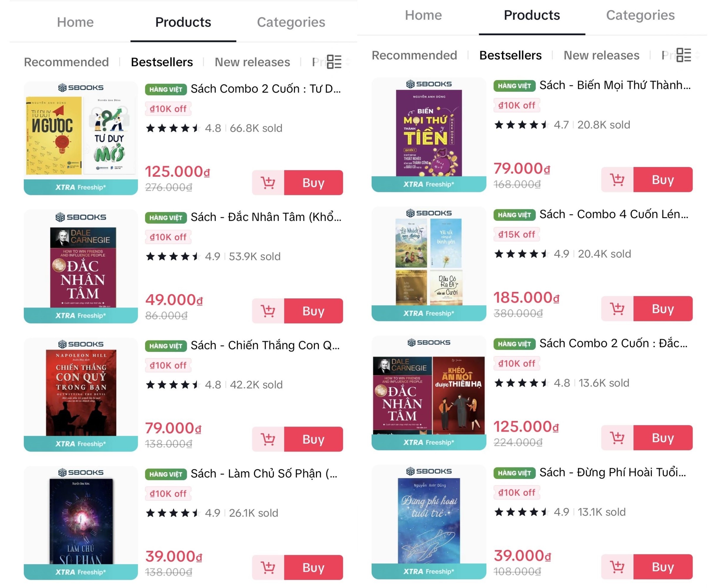Switch layout view in right panel
Viewport: 725px width, 588px height.
click(x=683, y=55)
